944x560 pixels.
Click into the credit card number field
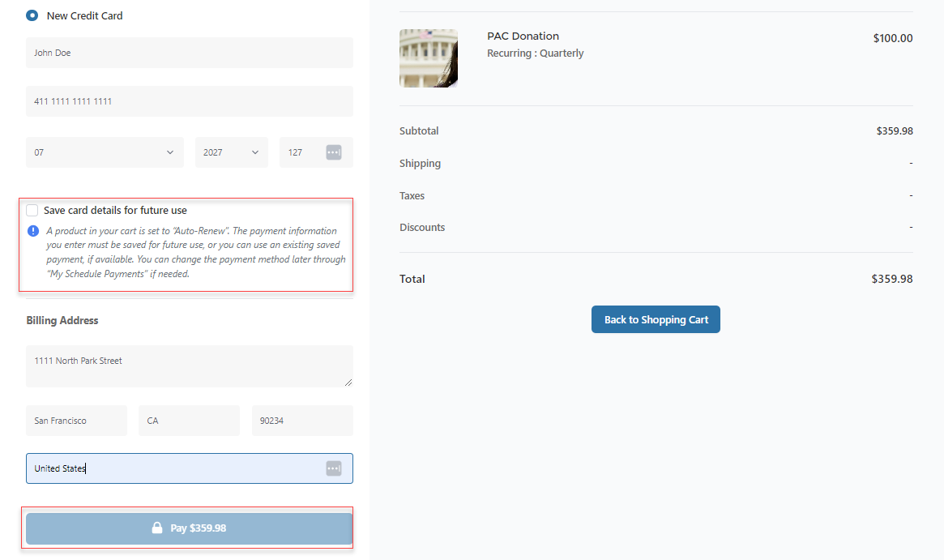pos(189,101)
